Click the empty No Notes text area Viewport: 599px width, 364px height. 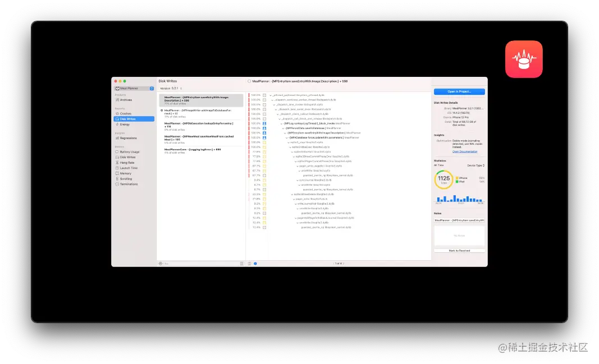click(x=459, y=236)
